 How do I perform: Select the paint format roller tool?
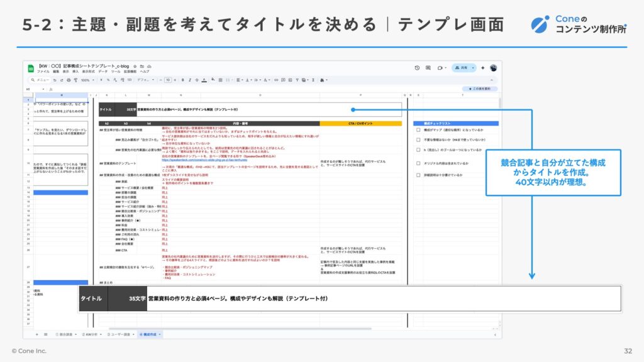tap(75, 80)
